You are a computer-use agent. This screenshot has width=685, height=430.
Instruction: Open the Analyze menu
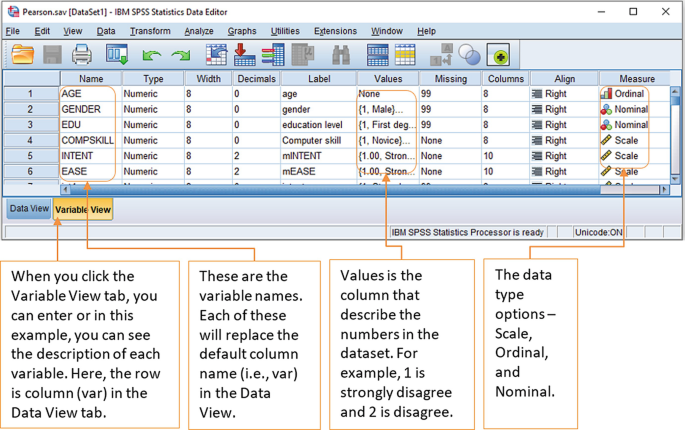198,31
